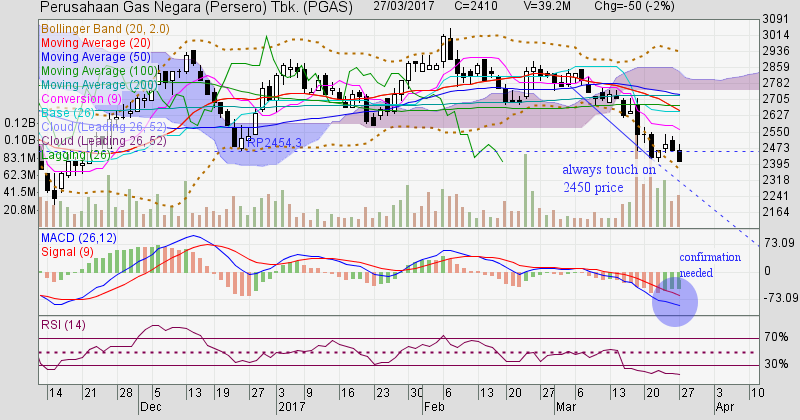800x420 pixels.
Task: Click the 0.12B volume axis label
Action: click(20, 123)
